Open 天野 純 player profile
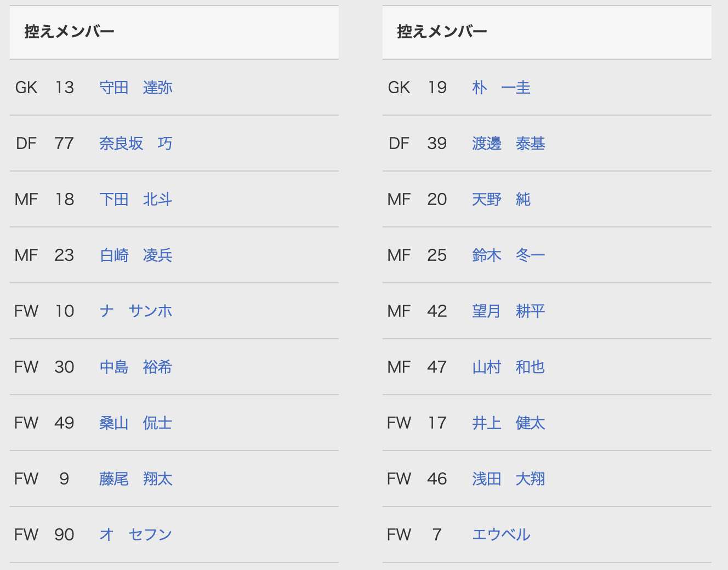This screenshot has height=570, width=728. tap(501, 200)
